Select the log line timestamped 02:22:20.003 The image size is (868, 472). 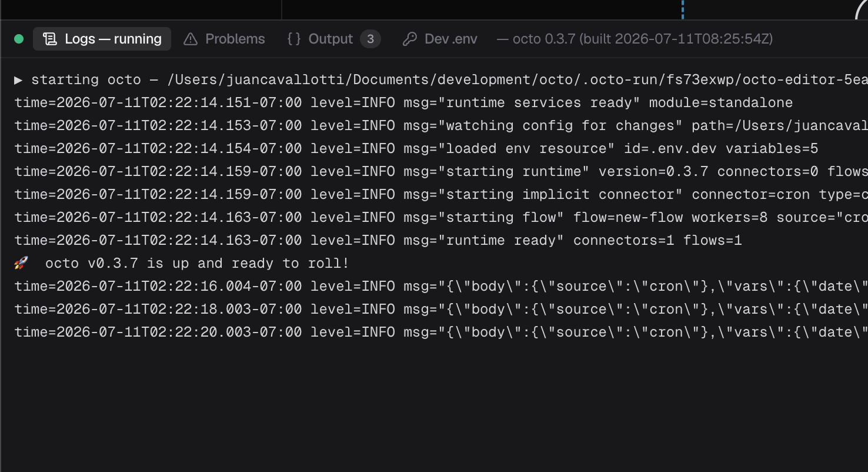click(x=441, y=332)
